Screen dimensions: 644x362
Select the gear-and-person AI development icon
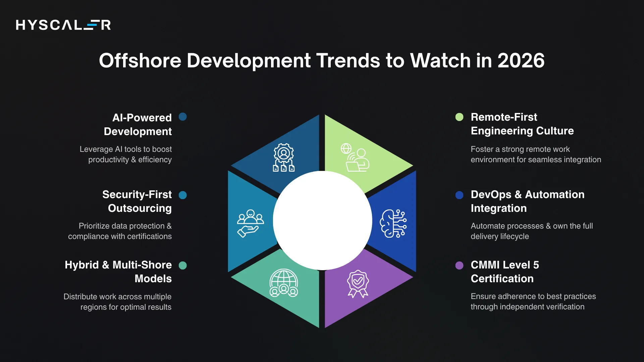point(283,156)
